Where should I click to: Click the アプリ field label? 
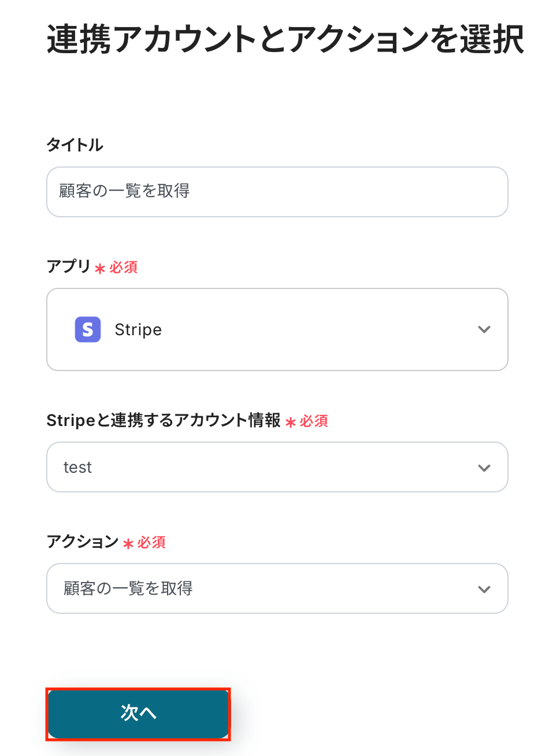tap(68, 266)
